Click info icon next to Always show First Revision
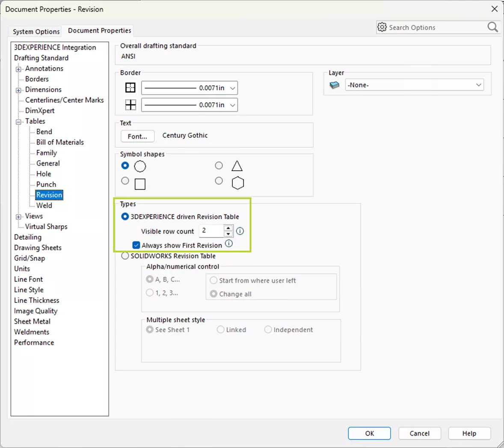This screenshot has width=504, height=448. click(x=229, y=244)
